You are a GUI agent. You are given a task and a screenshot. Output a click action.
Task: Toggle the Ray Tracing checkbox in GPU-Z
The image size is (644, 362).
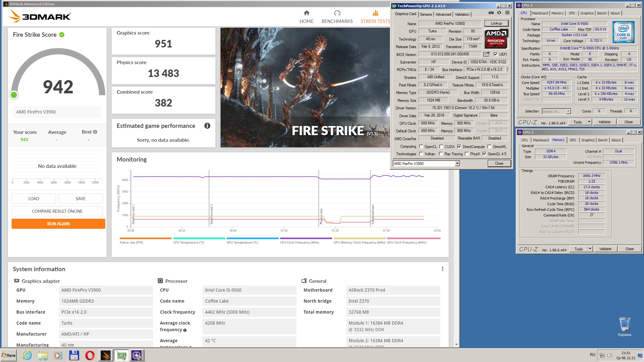click(441, 154)
